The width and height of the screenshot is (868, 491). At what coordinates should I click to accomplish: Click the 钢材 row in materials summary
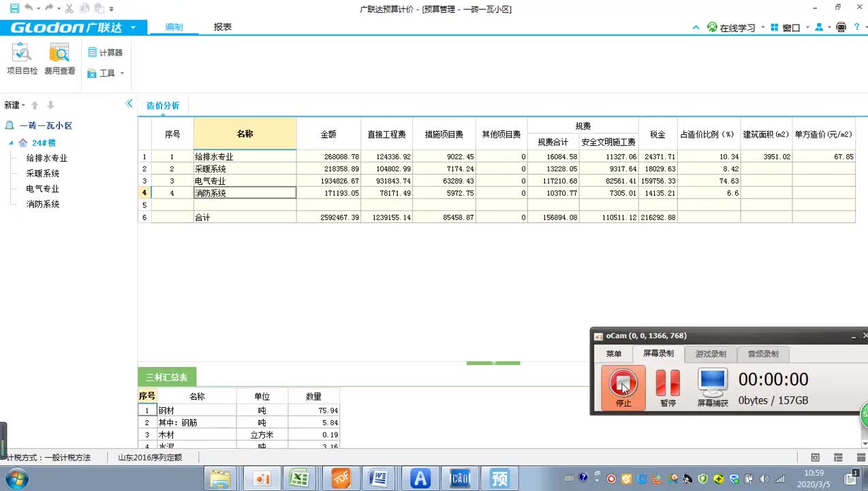coord(238,411)
